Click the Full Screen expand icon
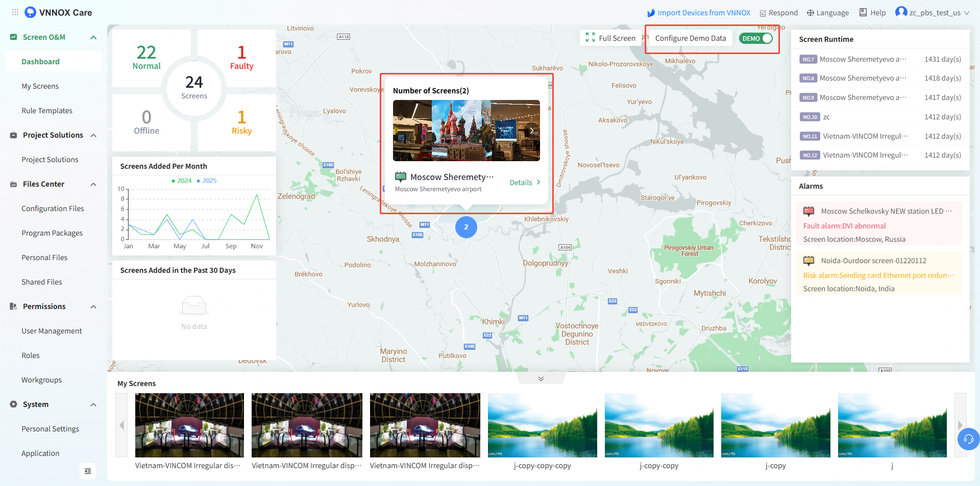The width and height of the screenshot is (980, 486). (x=590, y=38)
